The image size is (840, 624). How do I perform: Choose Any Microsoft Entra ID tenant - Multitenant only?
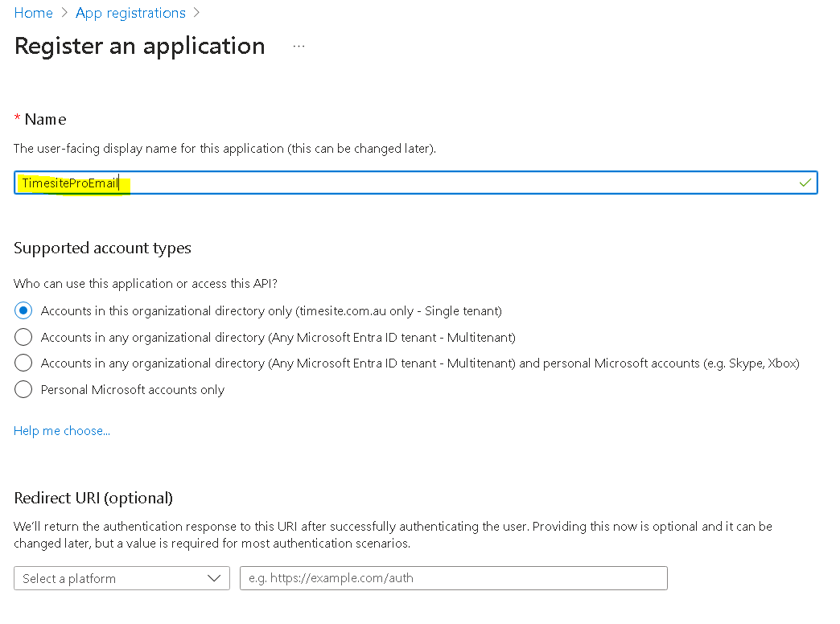point(24,337)
